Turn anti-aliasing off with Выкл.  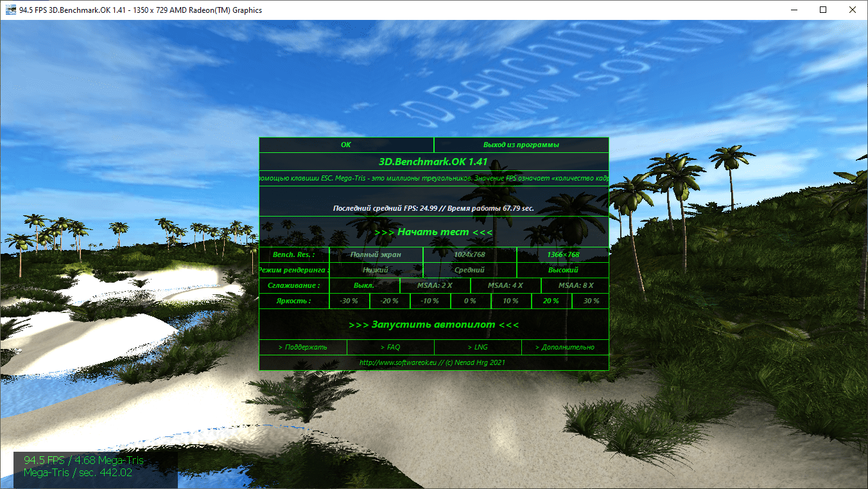tap(365, 285)
